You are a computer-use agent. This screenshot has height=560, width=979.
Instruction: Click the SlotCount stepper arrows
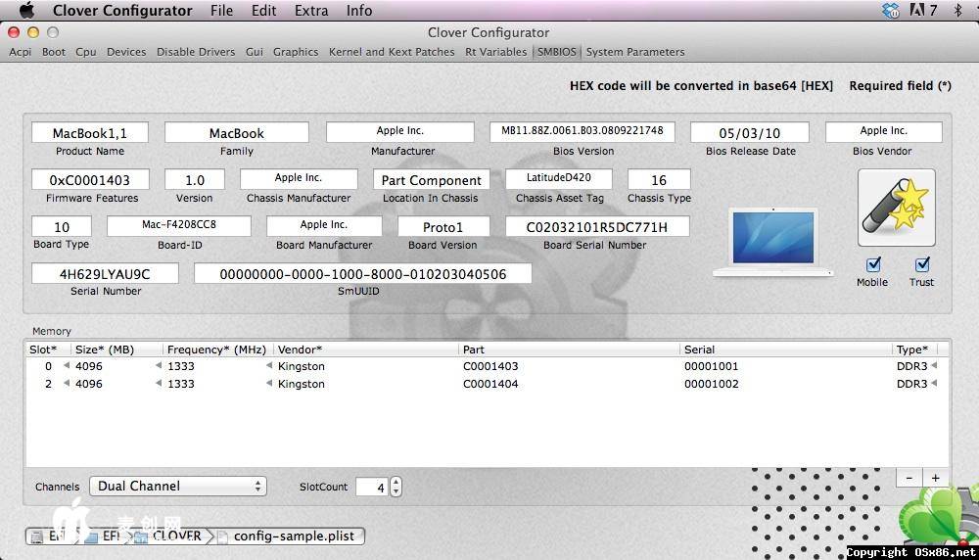coord(396,487)
